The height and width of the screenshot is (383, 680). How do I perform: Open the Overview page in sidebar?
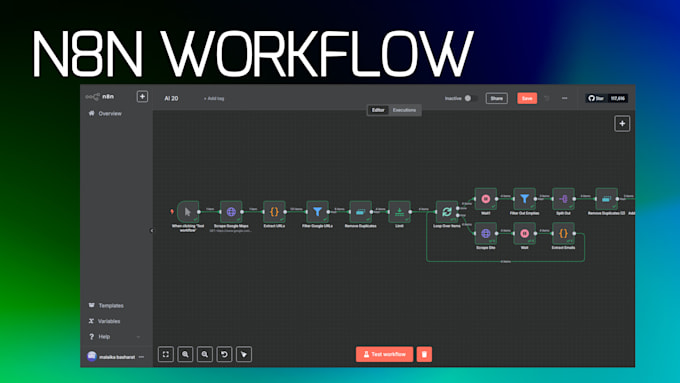(x=105, y=113)
